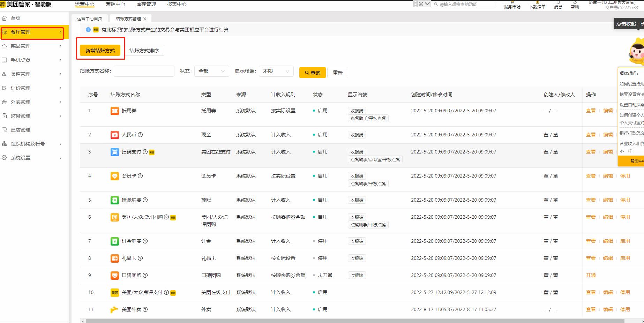Open 帮助 help in top bar
The width and height of the screenshot is (644, 323).
point(575,5)
